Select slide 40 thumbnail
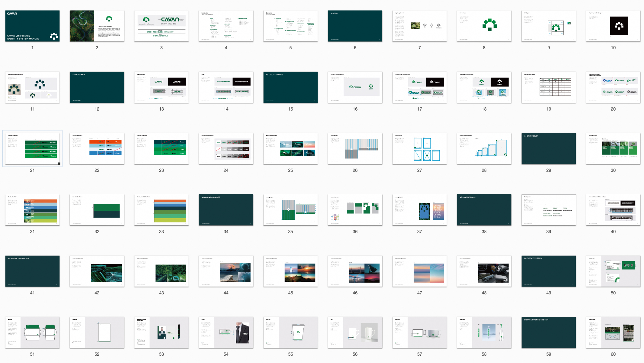Viewport: 644px width, 363px height. click(613, 210)
